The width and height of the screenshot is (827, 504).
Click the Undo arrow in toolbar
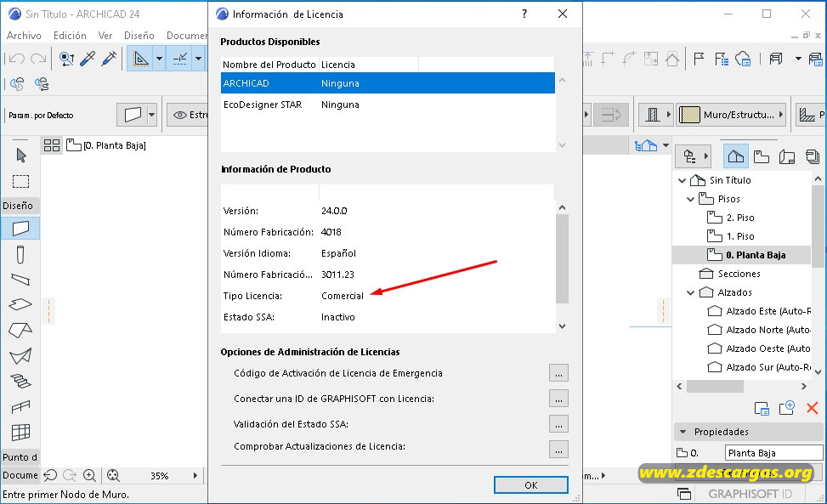point(17,59)
